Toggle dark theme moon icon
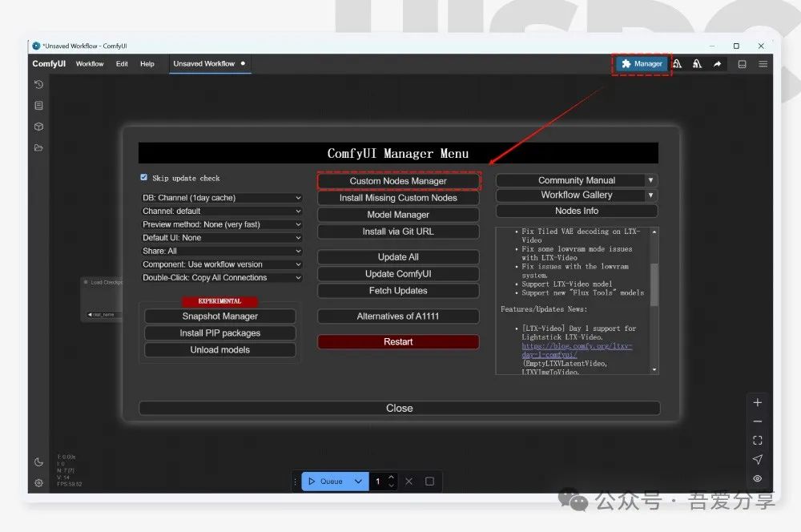Screen dimensions: 801x532 point(38,462)
